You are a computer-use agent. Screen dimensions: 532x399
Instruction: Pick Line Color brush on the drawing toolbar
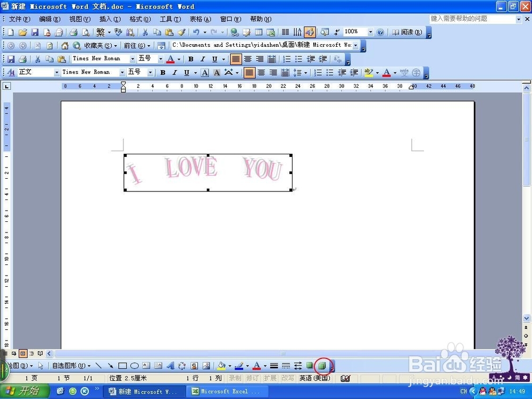(239, 366)
